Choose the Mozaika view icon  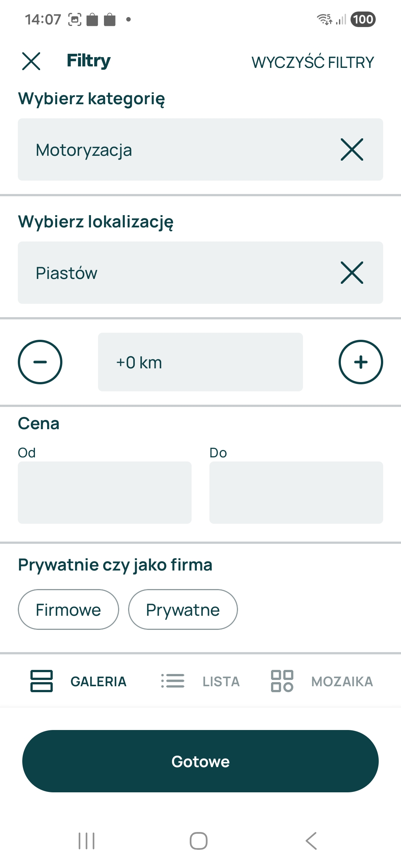(282, 681)
